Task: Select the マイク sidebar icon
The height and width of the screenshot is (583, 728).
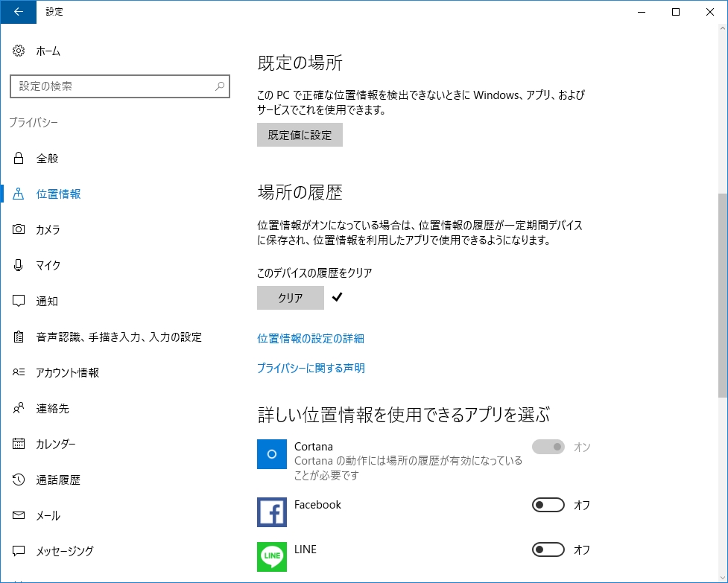Action: click(x=19, y=265)
